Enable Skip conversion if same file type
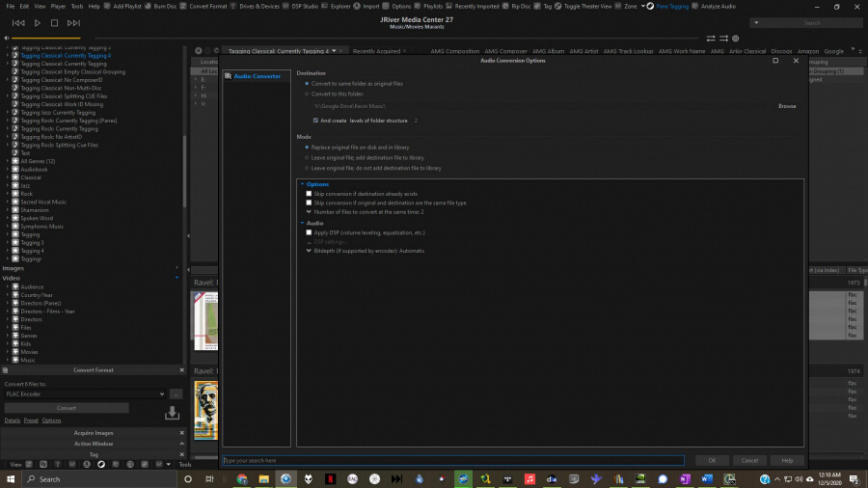This screenshot has height=488, width=868. click(x=309, y=203)
